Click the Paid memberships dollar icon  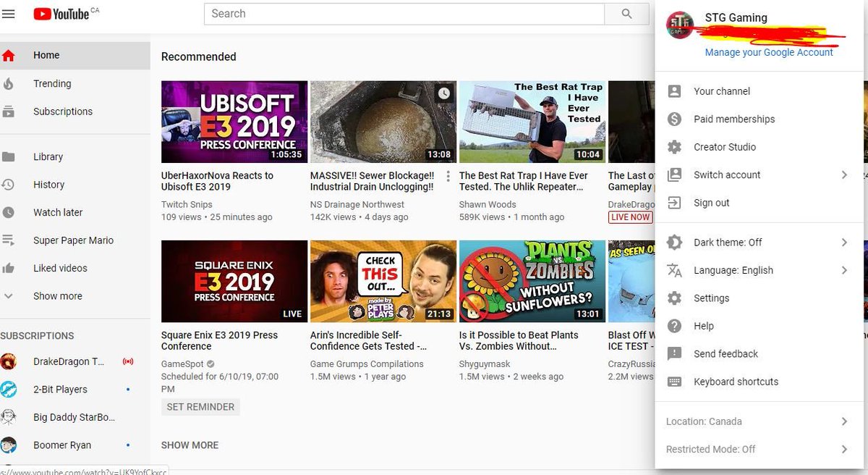pyautogui.click(x=674, y=119)
